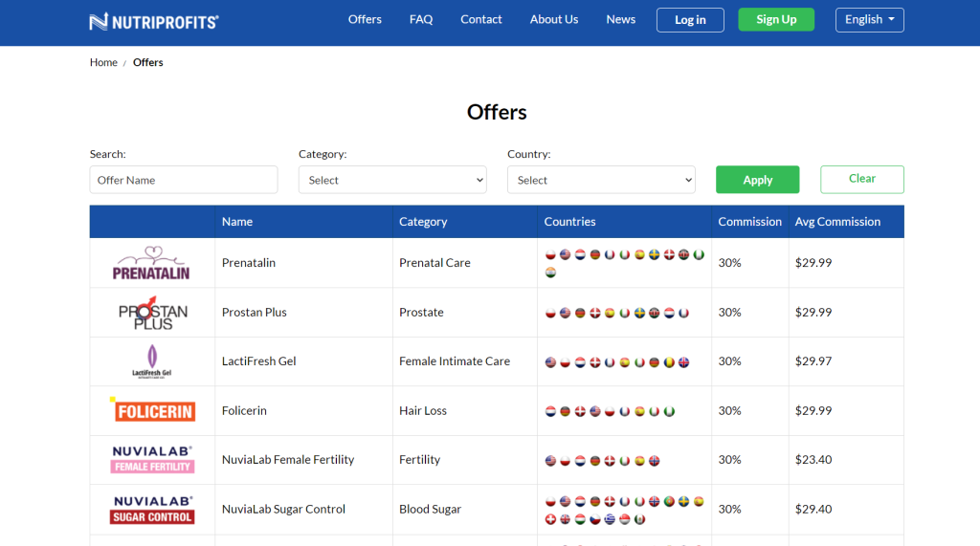Click the Sweden flag in Prostan Plus row
Image resolution: width=980 pixels, height=546 pixels.
point(639,313)
